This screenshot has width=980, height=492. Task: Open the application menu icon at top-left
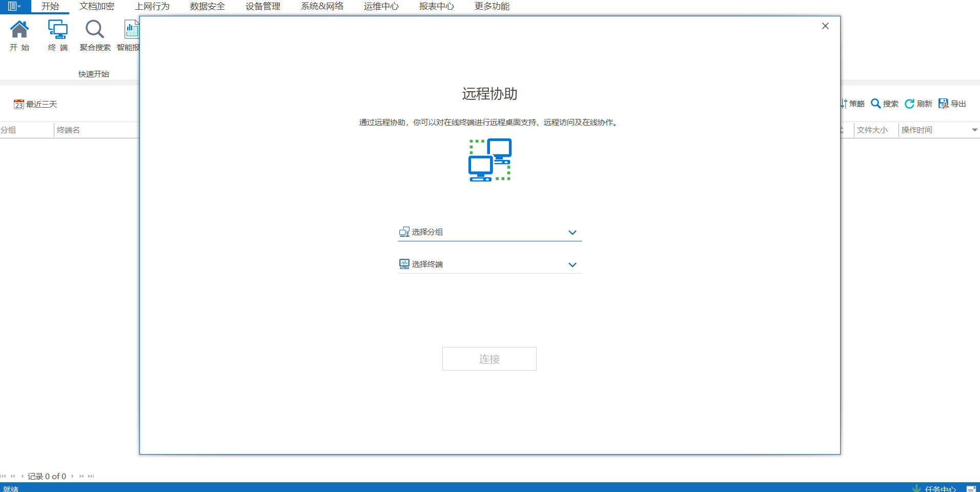(x=14, y=7)
